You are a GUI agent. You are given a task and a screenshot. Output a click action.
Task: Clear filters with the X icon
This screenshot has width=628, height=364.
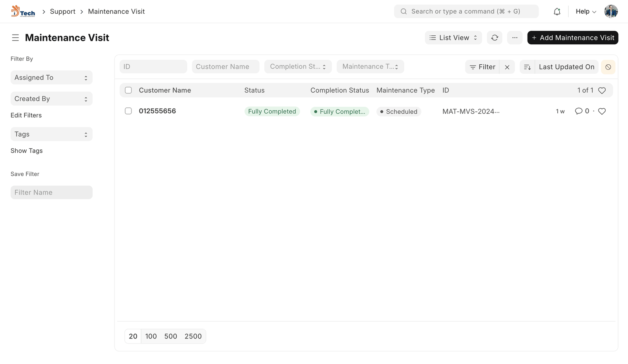pyautogui.click(x=507, y=67)
